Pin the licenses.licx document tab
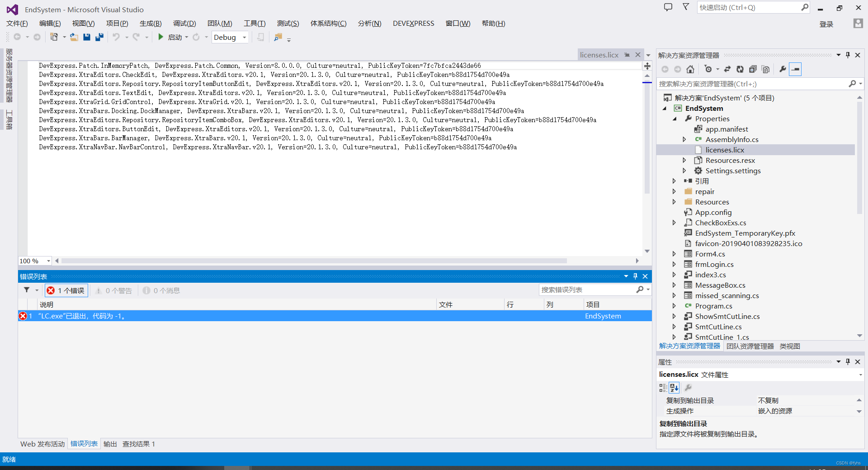868x470 pixels. point(627,55)
